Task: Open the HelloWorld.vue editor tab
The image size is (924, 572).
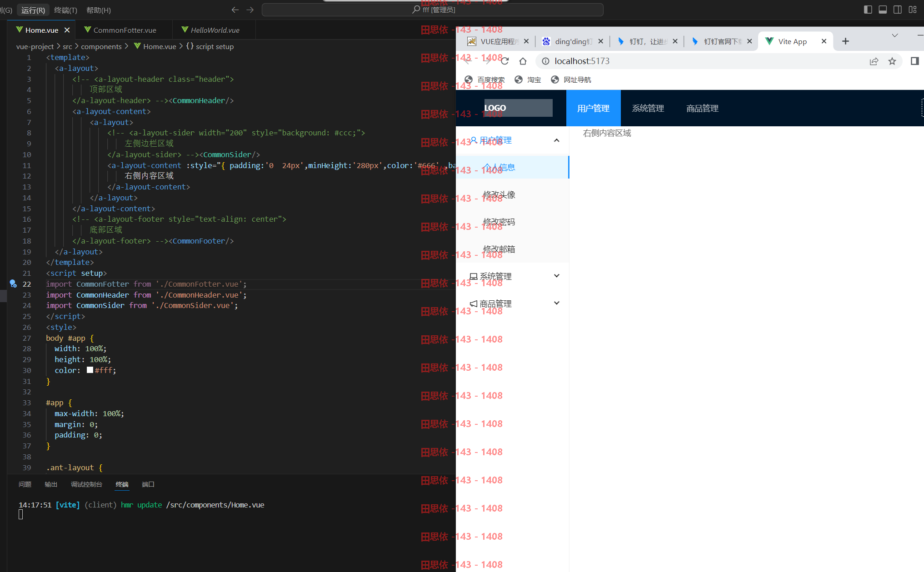Action: click(215, 30)
